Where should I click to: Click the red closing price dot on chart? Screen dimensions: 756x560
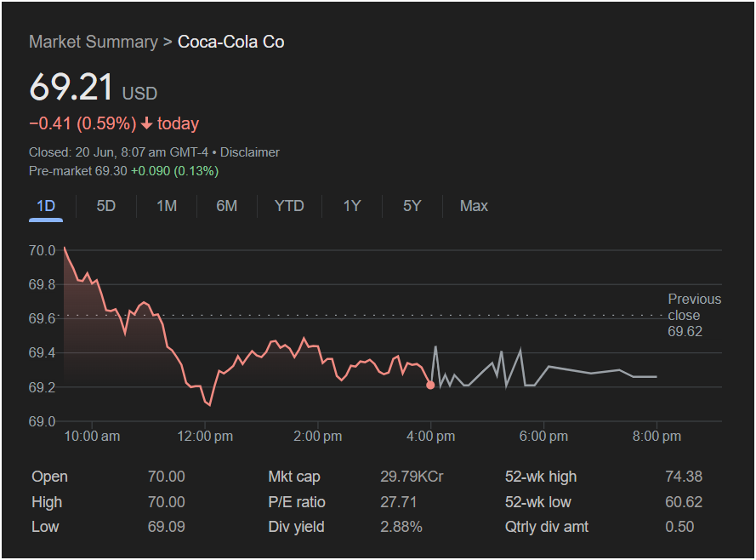(x=430, y=385)
